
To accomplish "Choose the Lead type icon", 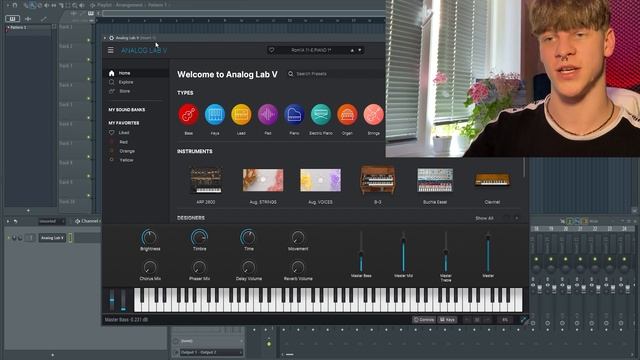I will tap(241, 115).
